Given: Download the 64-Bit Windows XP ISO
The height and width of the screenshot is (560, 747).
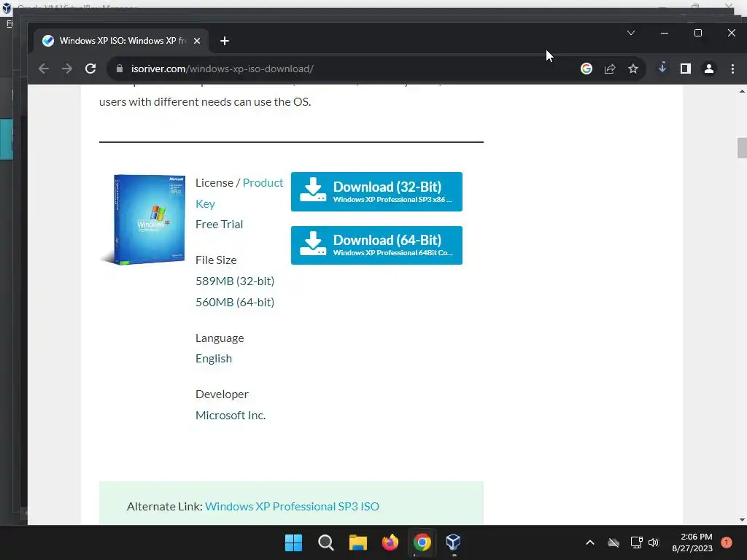Looking at the screenshot, I should 376,245.
